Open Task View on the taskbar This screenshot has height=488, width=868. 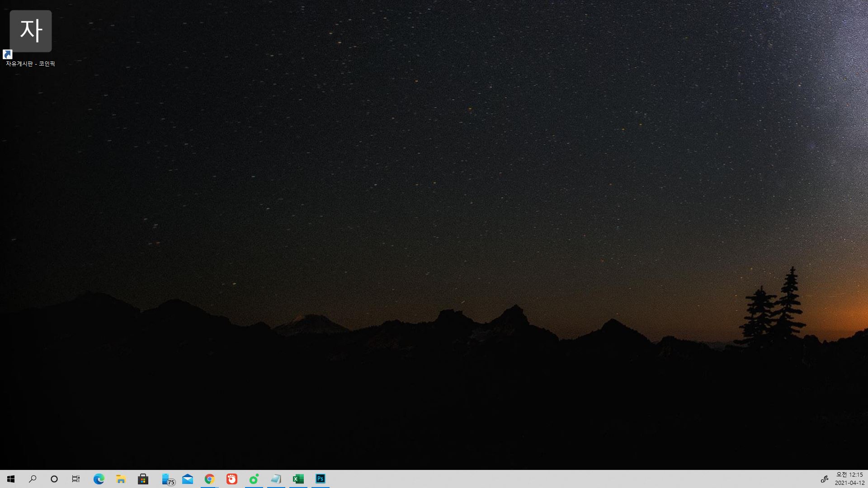pos(76,479)
